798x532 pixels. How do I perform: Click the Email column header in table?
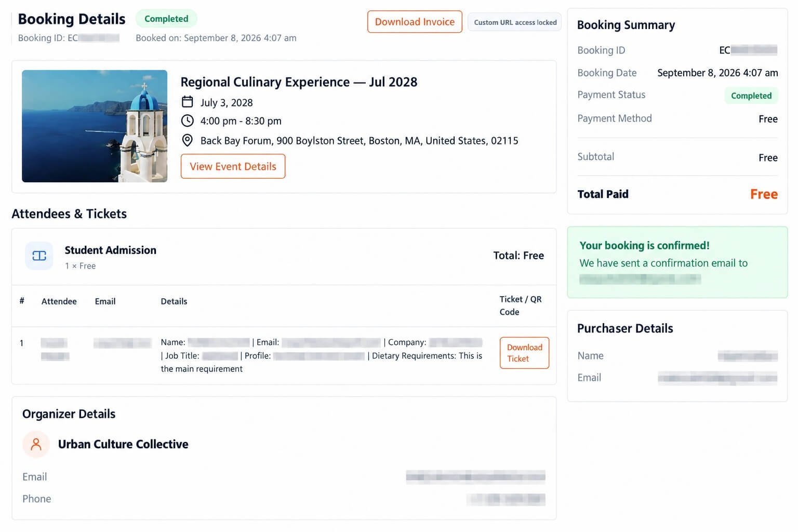[105, 301]
